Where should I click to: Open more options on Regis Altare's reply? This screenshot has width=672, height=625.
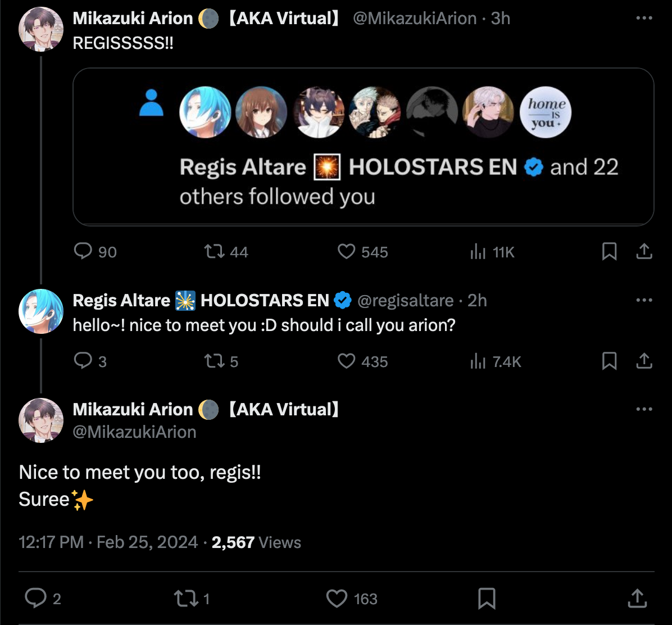pyautogui.click(x=644, y=300)
